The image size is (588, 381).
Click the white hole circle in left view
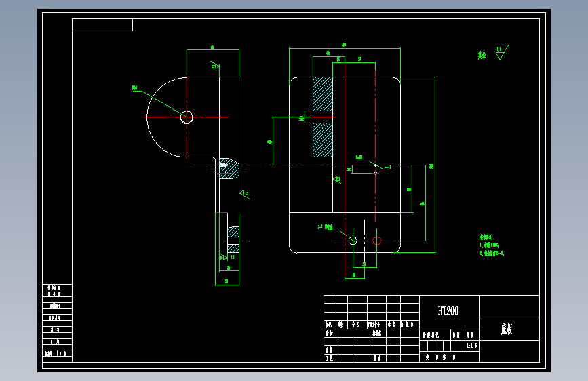187,117
